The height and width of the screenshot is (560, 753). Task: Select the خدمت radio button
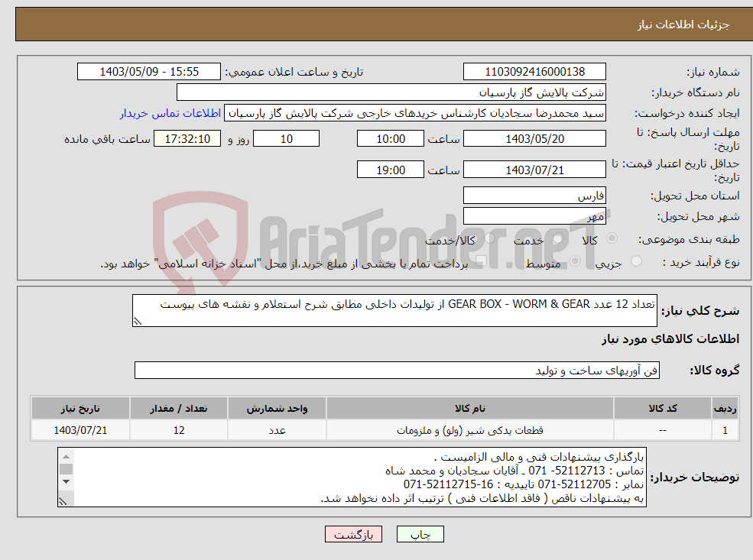tap(558, 238)
